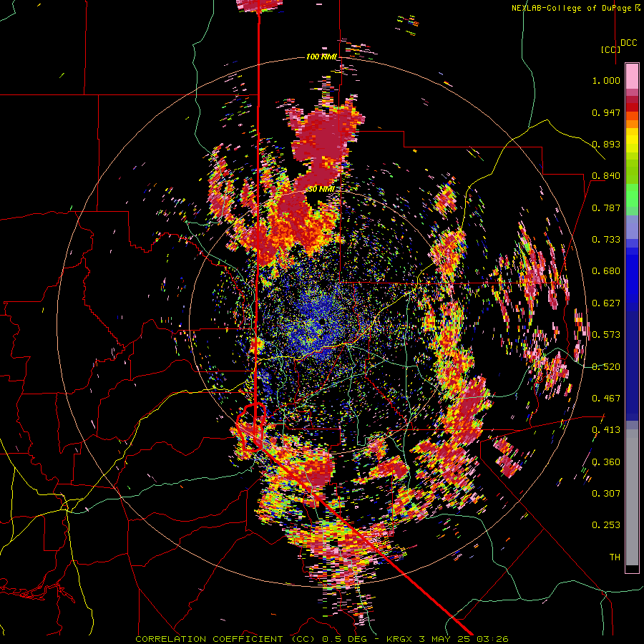Click the 0.307 scale value
644x644 pixels.
tap(606, 493)
